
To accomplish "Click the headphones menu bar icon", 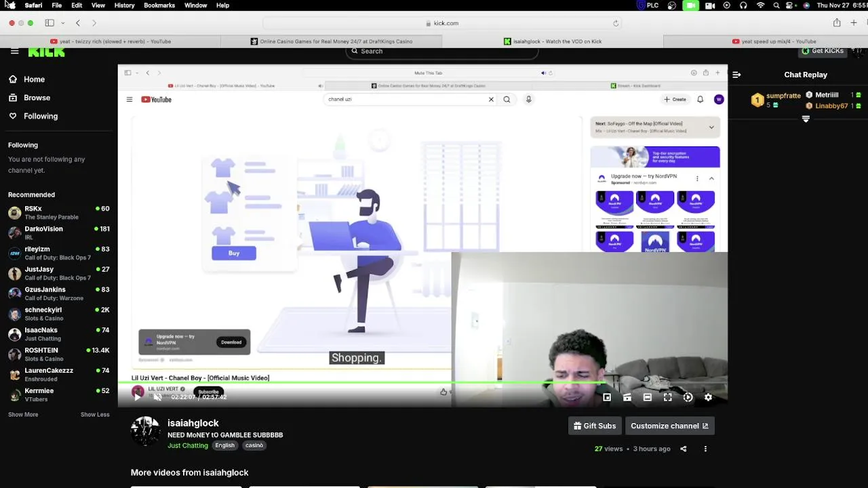I will [743, 5].
